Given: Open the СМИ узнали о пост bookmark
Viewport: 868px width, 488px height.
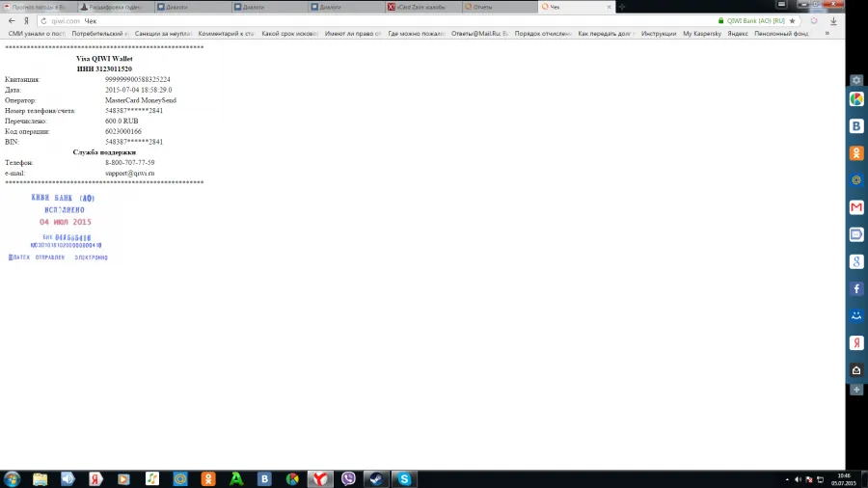Looking at the screenshot, I should (x=37, y=34).
